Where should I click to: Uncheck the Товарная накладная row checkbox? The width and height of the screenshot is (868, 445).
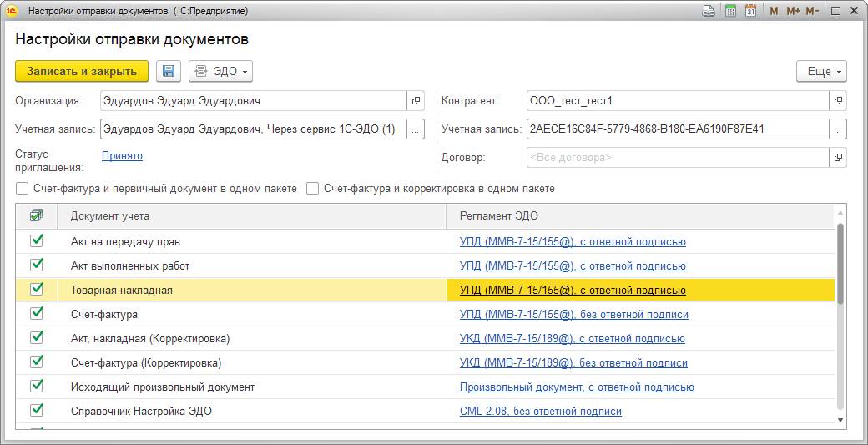coord(36,289)
